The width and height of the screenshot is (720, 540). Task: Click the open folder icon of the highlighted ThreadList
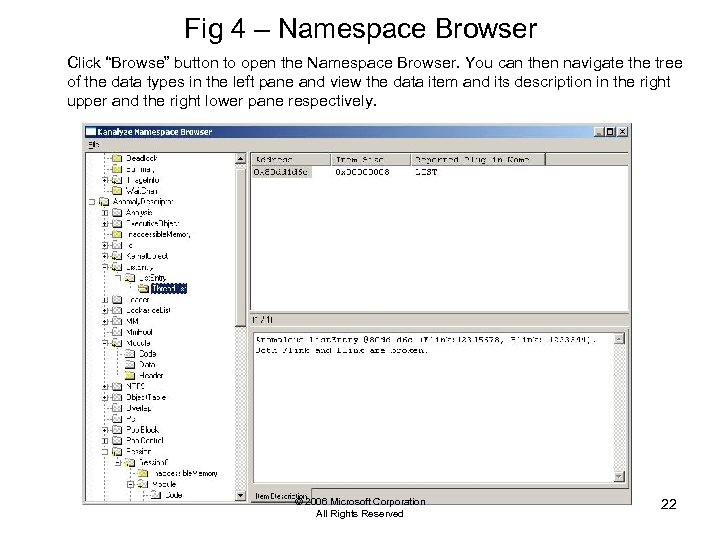click(x=144, y=288)
